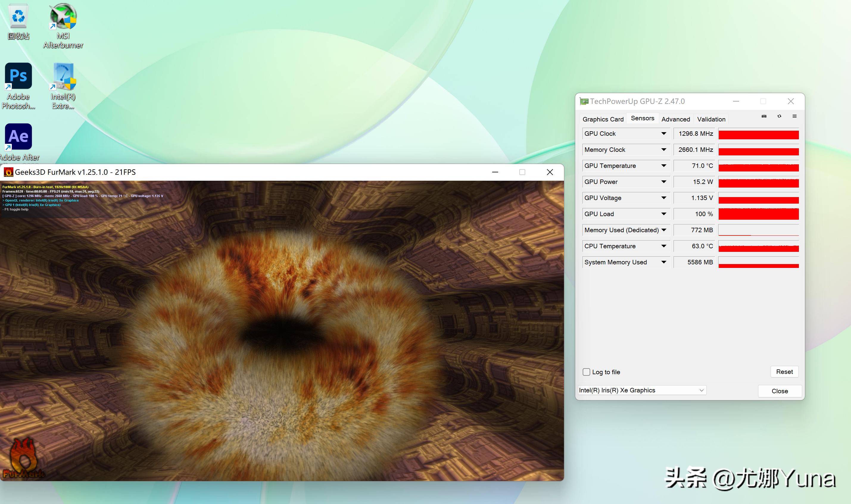This screenshot has height=504, width=851.
Task: Enable the Log to file checkbox
Action: point(587,372)
